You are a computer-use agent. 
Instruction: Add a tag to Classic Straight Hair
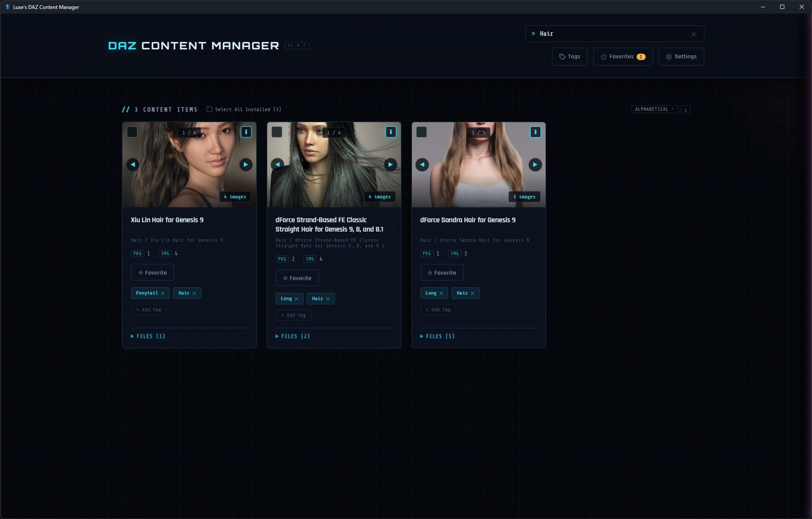pos(294,315)
